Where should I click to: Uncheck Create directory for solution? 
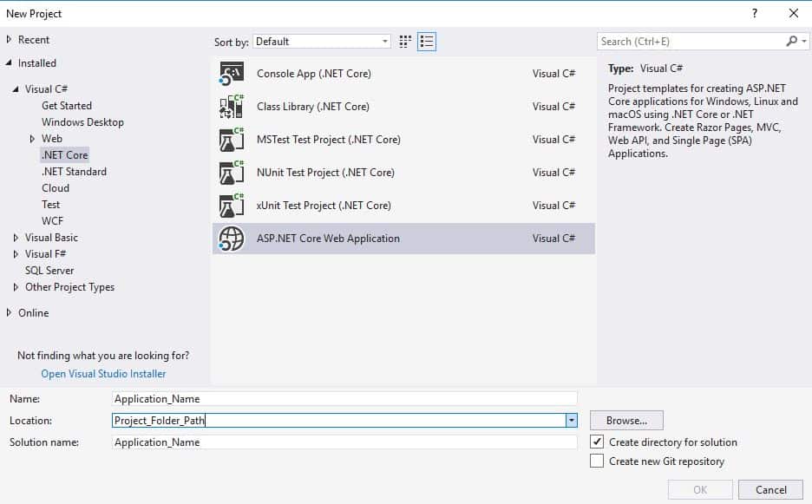[x=597, y=442]
